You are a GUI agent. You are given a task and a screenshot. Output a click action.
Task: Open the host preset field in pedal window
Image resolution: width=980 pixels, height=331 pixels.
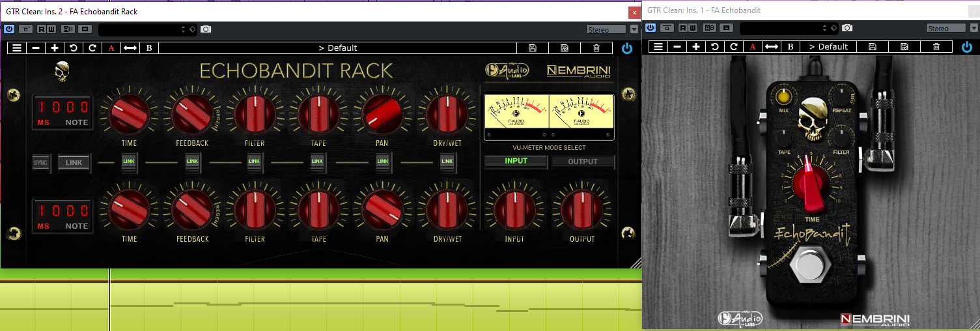789,28
